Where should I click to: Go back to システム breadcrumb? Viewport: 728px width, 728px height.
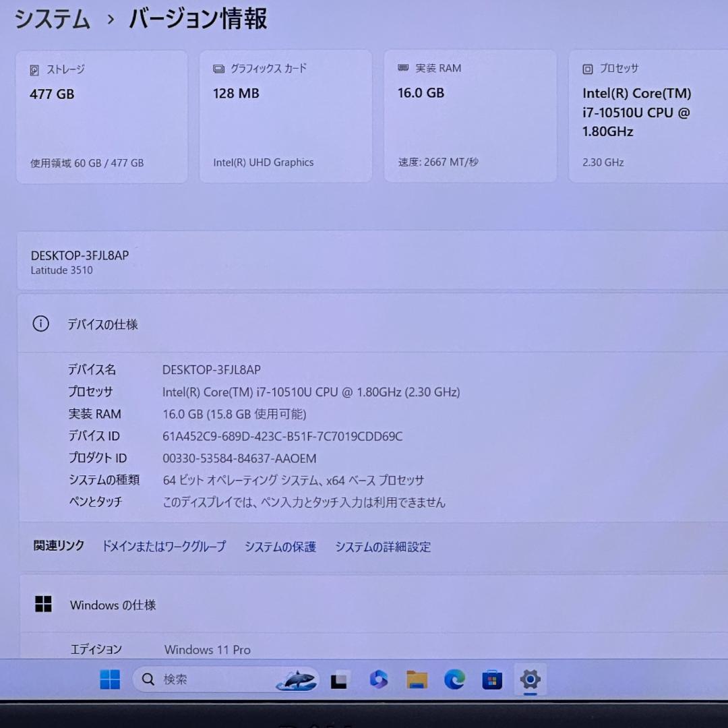52,20
